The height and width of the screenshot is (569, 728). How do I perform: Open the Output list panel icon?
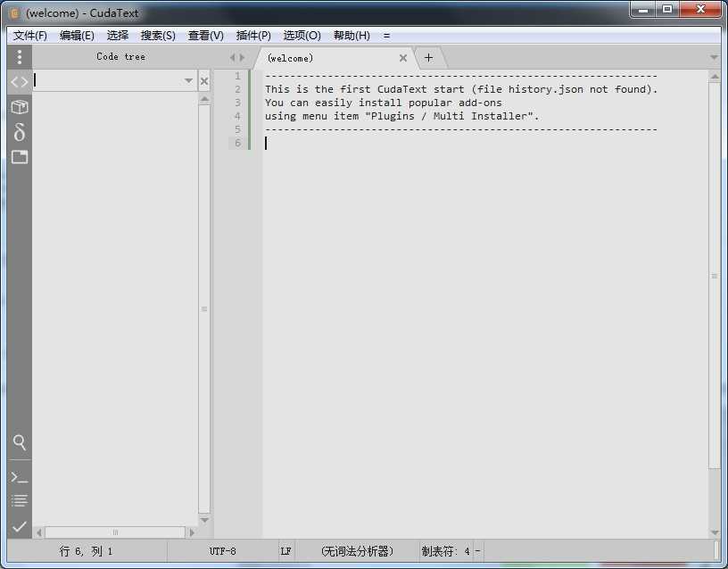(19, 501)
